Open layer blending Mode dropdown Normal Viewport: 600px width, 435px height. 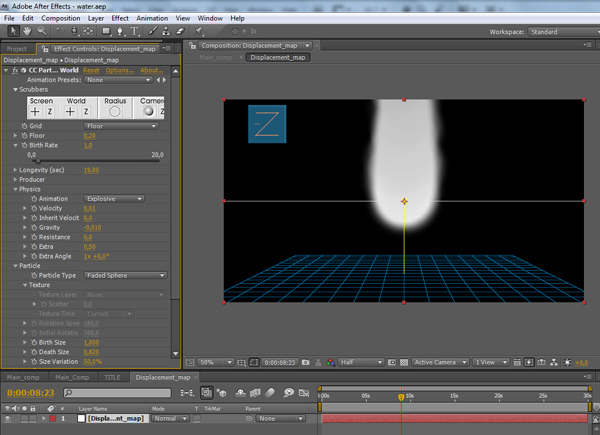170,419
